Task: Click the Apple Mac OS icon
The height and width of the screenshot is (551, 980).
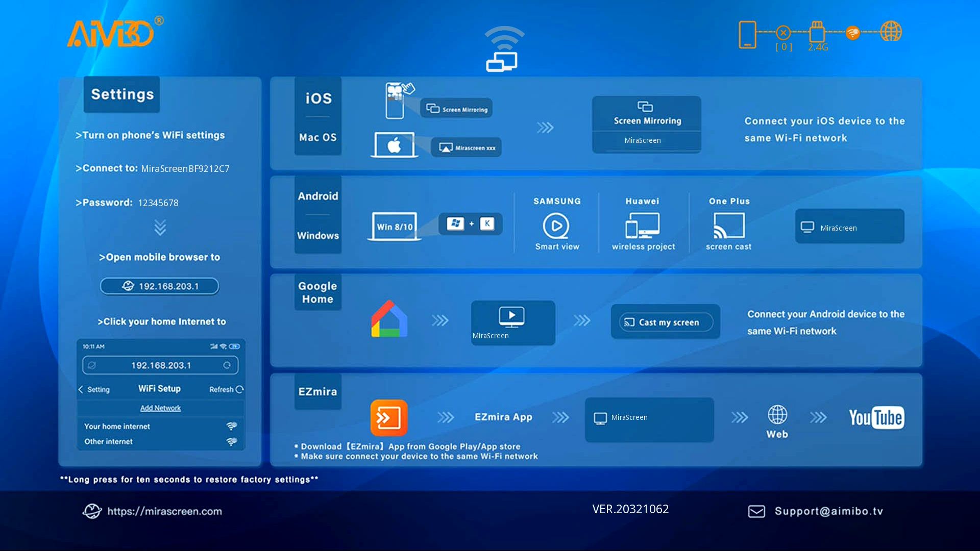Action: coord(394,144)
